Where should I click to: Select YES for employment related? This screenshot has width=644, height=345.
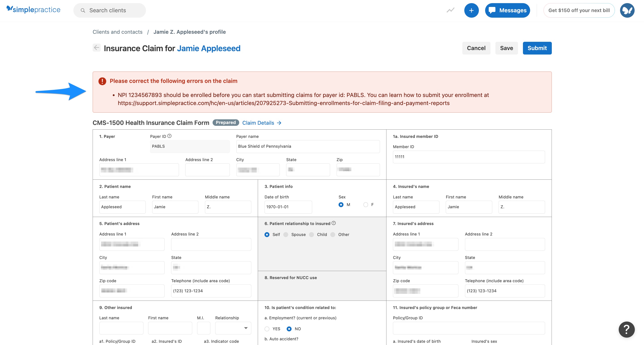pos(267,329)
